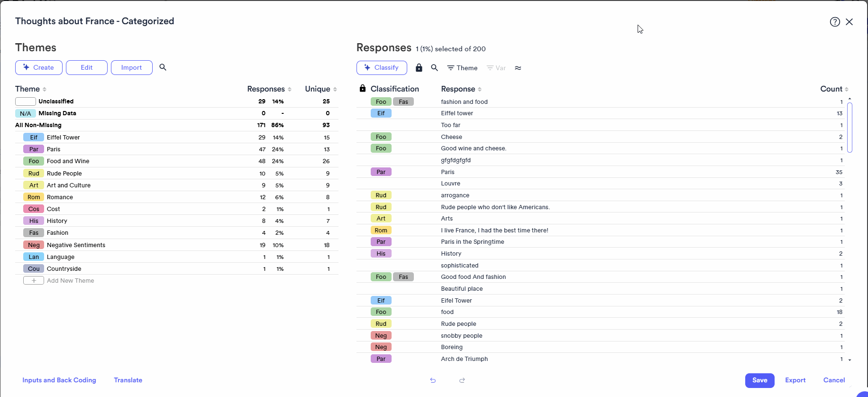The height and width of the screenshot is (397, 868).
Task: Sort themes by Unique column
Action: [321, 89]
